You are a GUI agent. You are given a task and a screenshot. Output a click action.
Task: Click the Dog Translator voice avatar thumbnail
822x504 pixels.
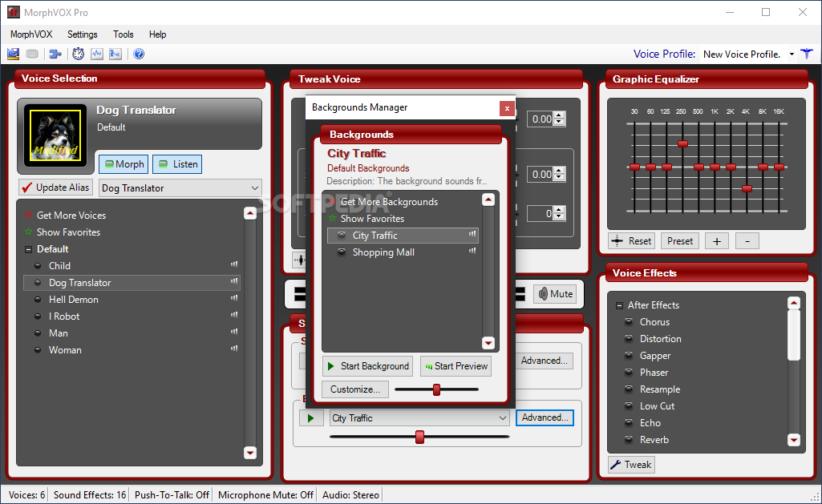coord(55,135)
